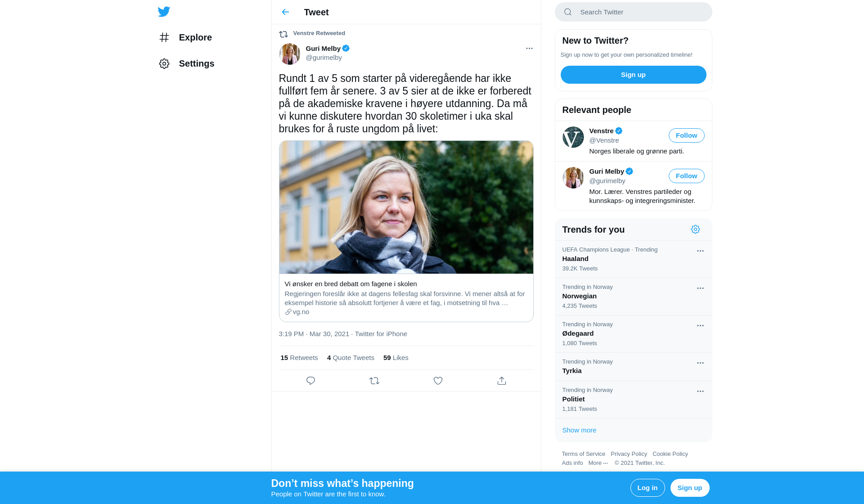The image size is (864, 504).
Task: Click the Twitter bird logo
Action: [164, 12]
